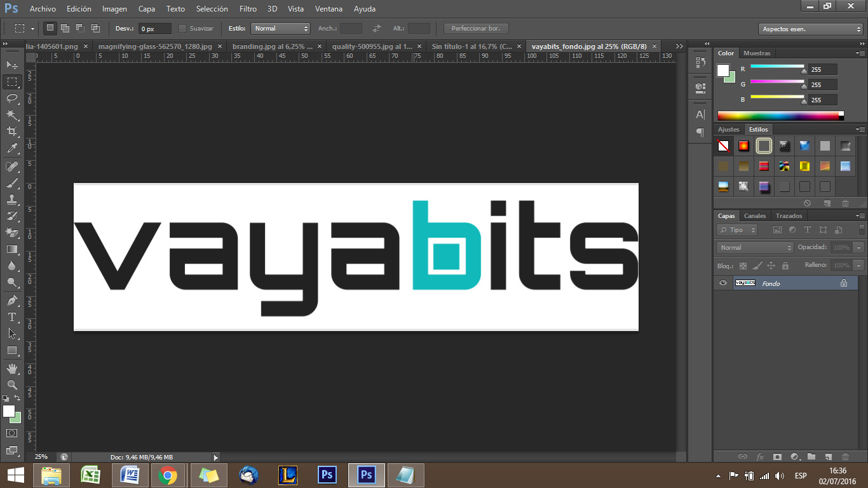Image resolution: width=868 pixels, height=488 pixels.
Task: Open the tool preset picker arrow
Action: pos(32,29)
